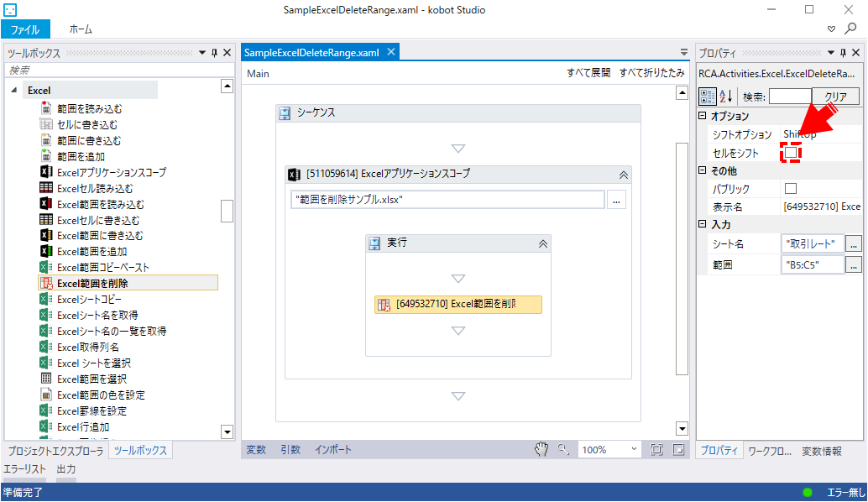
Task: Switch properties to categorized view
Action: [x=708, y=97]
